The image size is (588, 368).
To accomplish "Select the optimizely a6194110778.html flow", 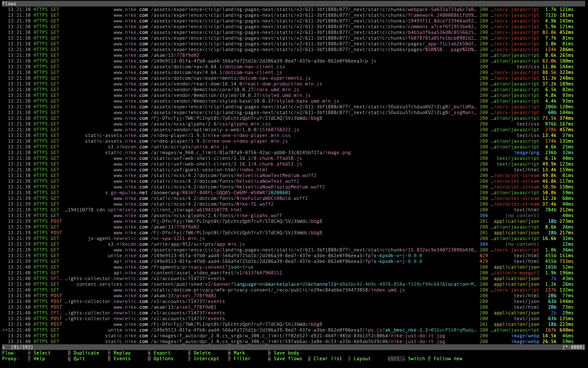I will coord(294,210).
